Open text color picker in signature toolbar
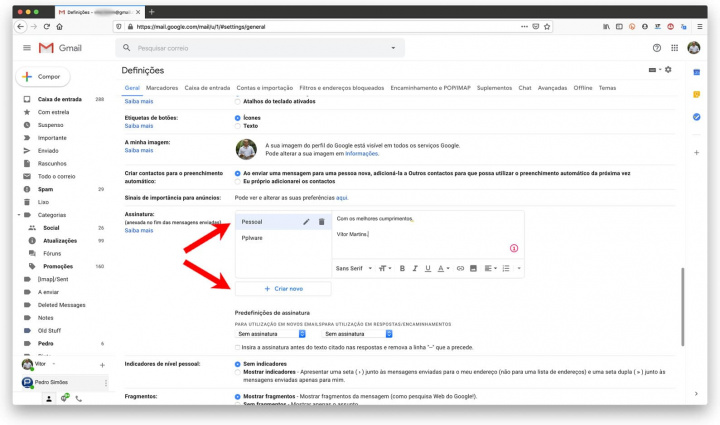The image size is (720, 425). (x=444, y=268)
